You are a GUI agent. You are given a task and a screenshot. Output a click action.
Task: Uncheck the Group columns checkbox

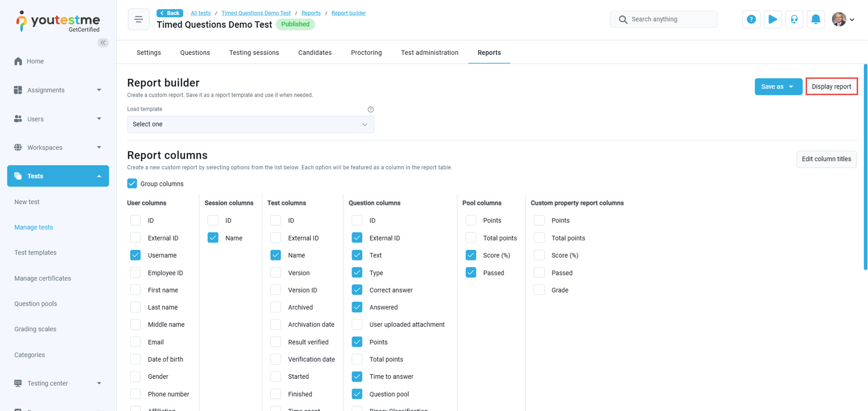(x=132, y=184)
